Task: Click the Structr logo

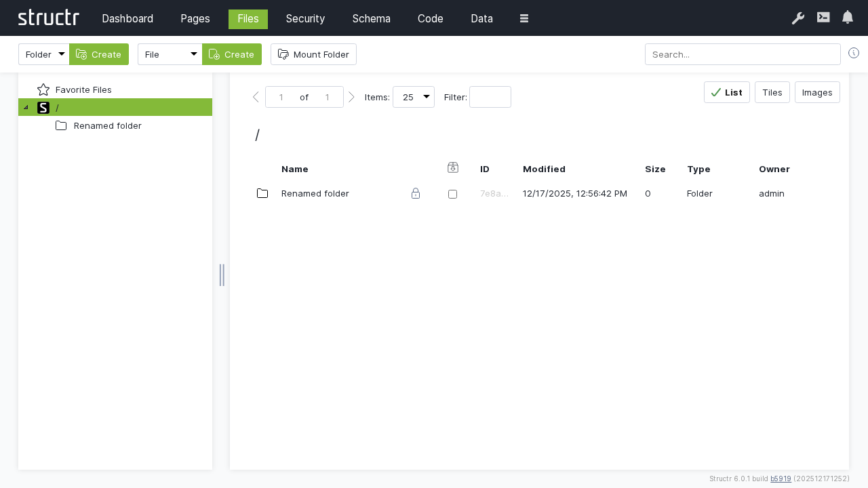Action: coord(49,18)
